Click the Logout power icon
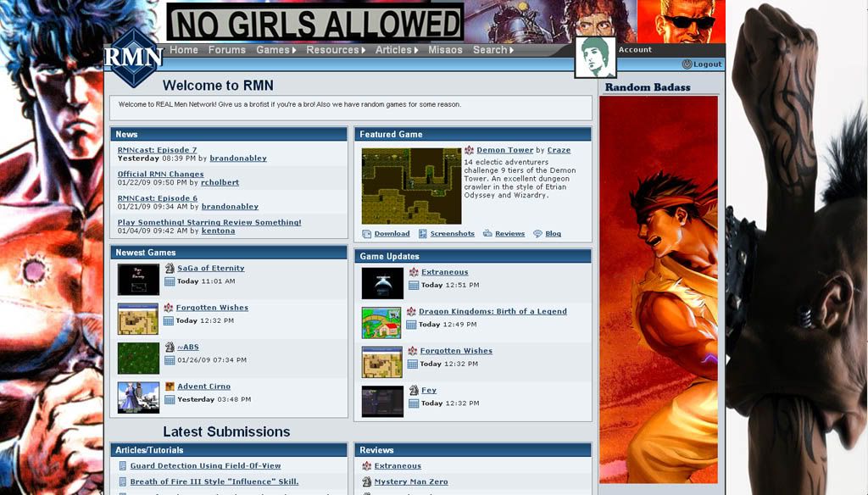Image resolution: width=868 pixels, height=495 pixels. pyautogui.click(x=687, y=64)
